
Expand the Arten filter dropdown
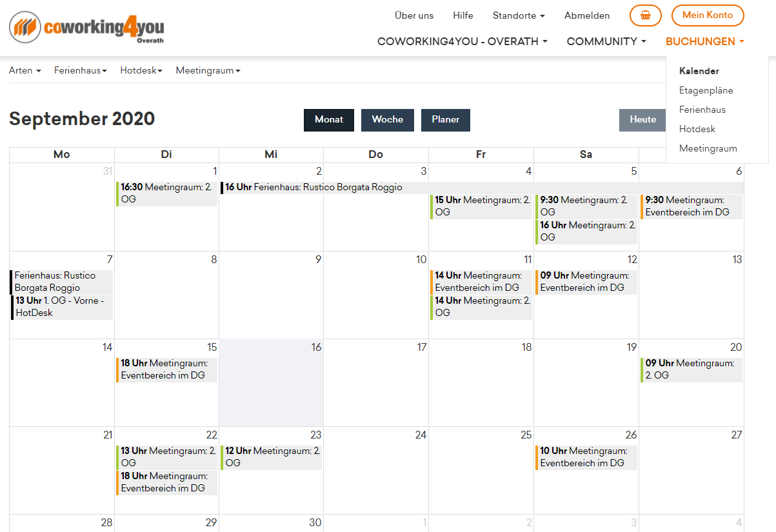point(25,70)
